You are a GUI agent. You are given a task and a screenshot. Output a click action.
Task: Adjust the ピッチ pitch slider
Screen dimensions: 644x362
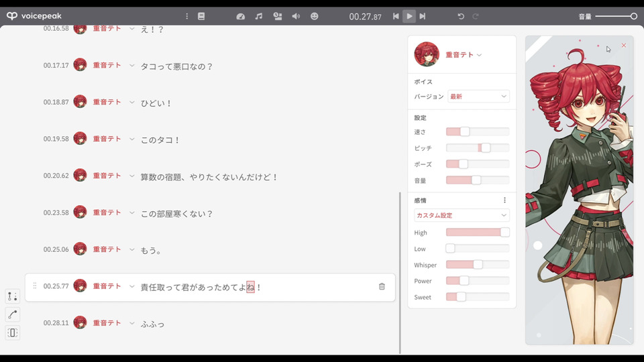point(478,147)
